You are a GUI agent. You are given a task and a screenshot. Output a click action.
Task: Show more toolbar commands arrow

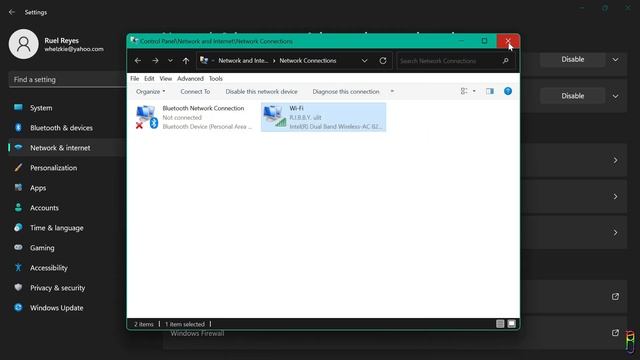click(x=392, y=91)
